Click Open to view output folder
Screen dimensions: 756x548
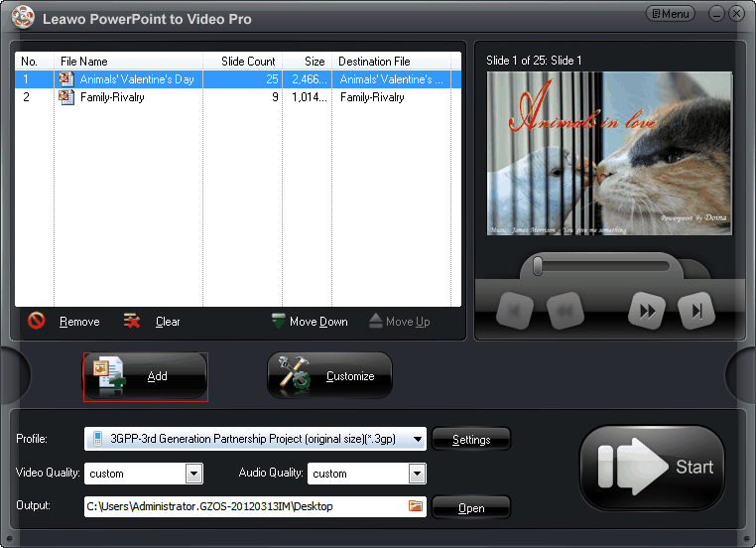(x=471, y=508)
